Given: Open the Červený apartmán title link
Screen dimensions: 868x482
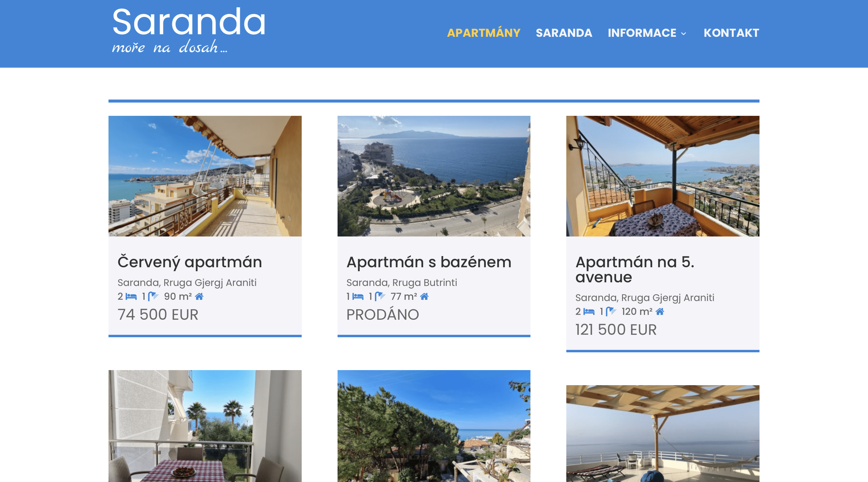Looking at the screenshot, I should (x=190, y=262).
